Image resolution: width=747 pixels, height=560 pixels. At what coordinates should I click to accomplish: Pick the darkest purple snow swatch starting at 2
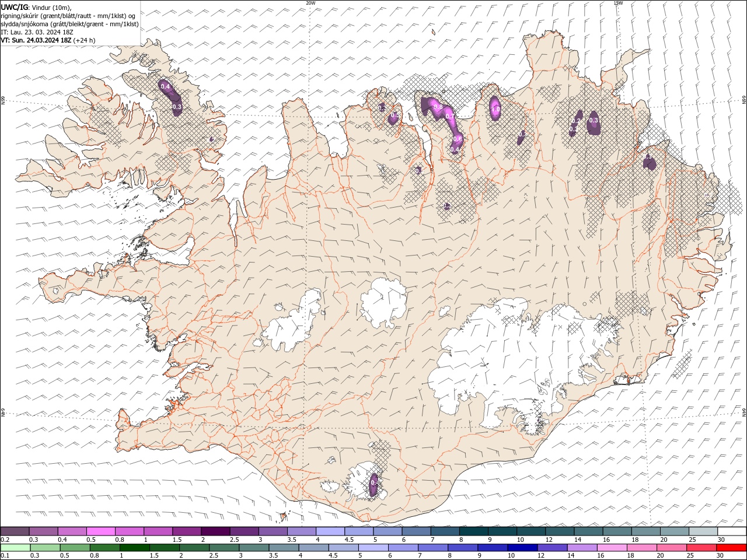[215, 531]
